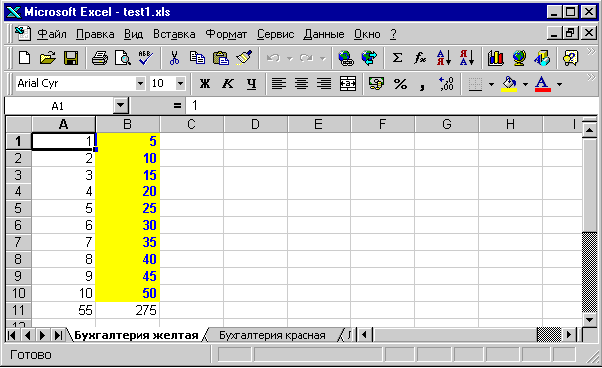Merge and center cells icon
Screen dimensions: 602x368
(x=348, y=83)
